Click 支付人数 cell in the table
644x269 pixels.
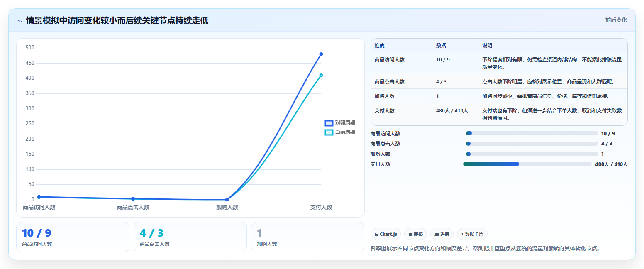click(x=384, y=110)
